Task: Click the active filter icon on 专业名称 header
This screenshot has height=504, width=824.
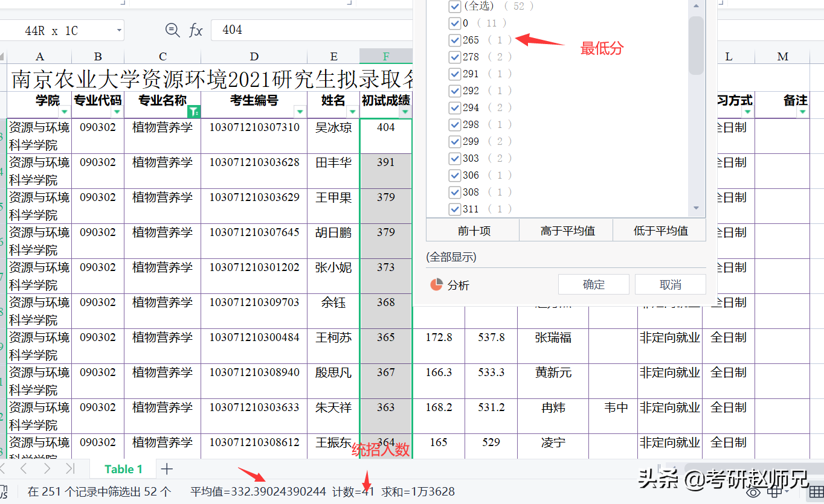Action: [195, 112]
